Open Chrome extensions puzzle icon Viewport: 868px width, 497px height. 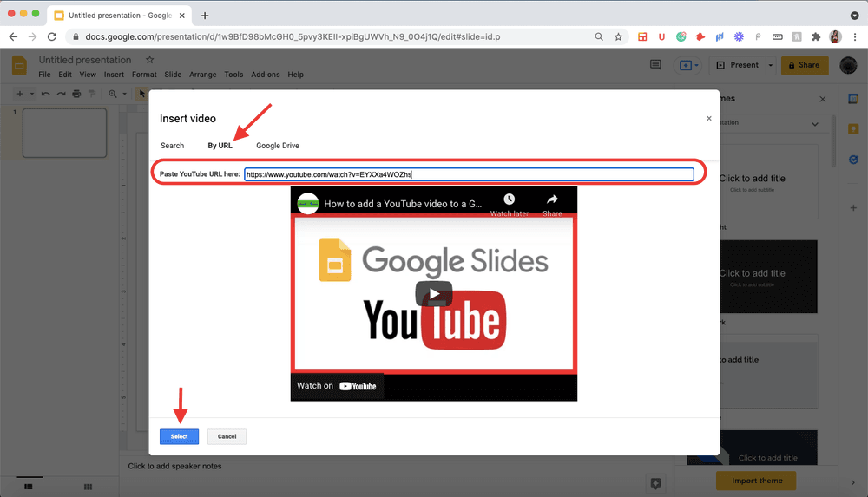816,36
